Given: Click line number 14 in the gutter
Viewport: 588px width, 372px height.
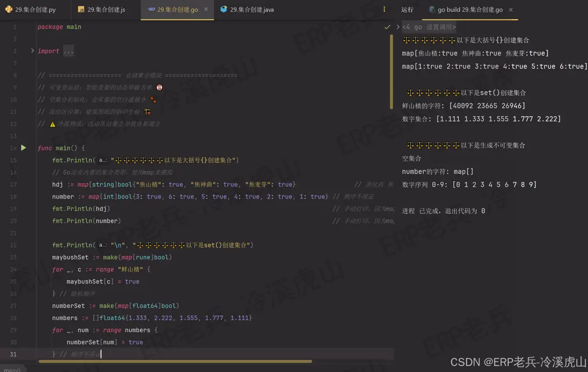Looking at the screenshot, I should point(13,148).
